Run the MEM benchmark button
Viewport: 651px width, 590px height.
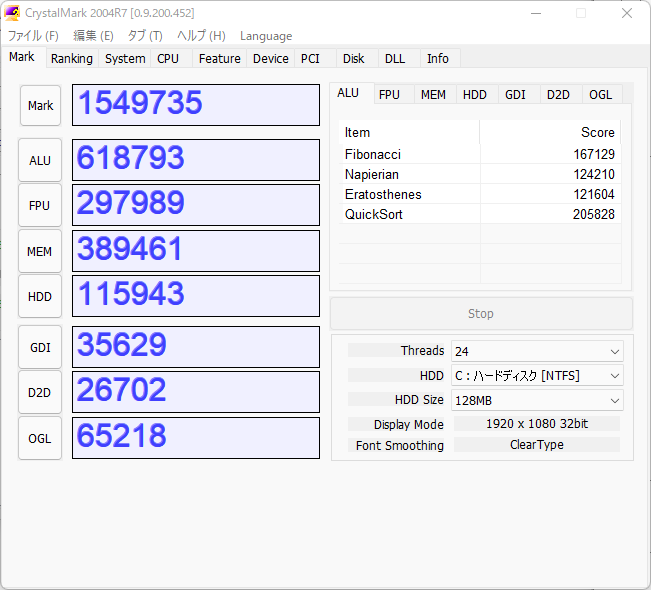click(40, 251)
